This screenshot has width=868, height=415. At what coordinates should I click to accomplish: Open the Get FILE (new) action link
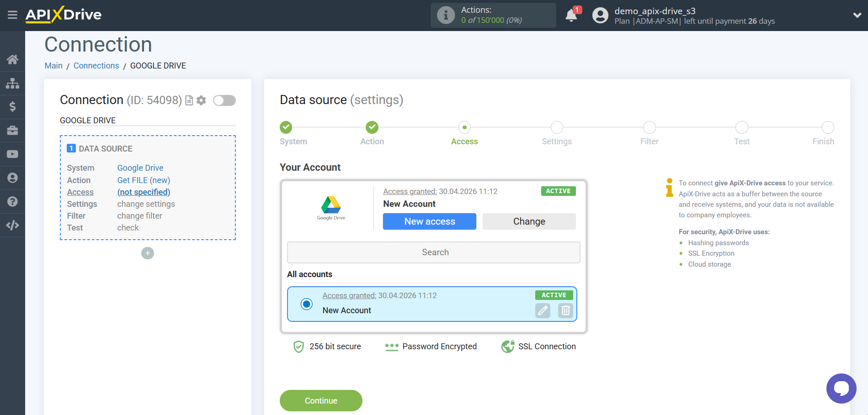click(144, 180)
